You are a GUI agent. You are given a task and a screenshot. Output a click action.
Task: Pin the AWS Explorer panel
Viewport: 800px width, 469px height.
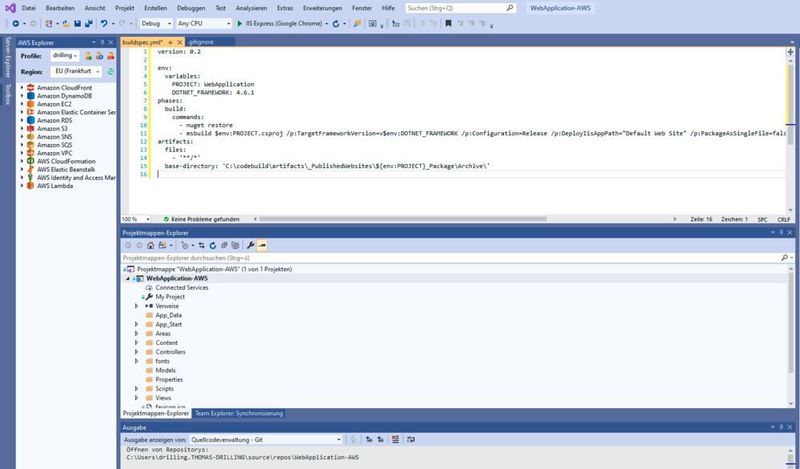102,42
